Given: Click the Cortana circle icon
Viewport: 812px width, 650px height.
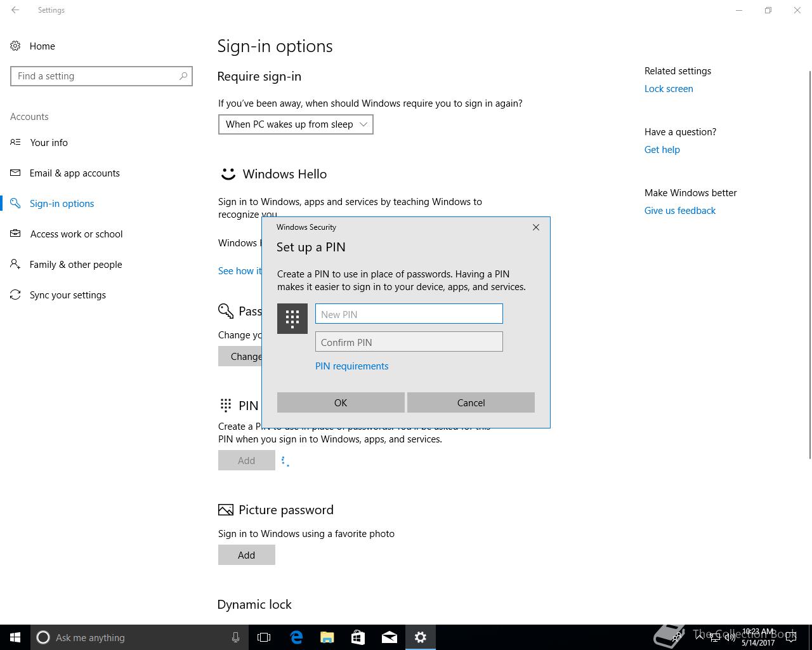Looking at the screenshot, I should (x=43, y=637).
